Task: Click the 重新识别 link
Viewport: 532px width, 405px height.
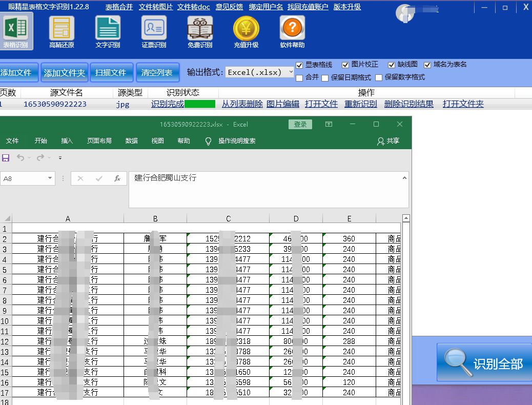Action: [x=361, y=104]
